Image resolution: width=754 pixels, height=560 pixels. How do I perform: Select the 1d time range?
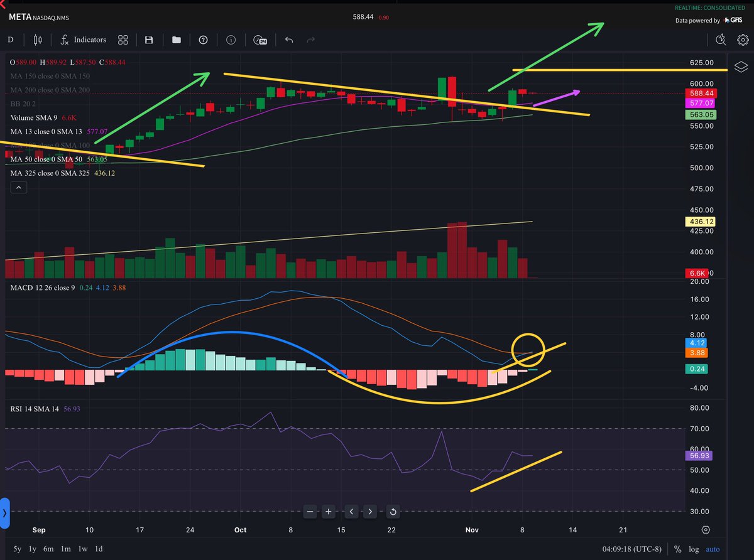point(99,549)
